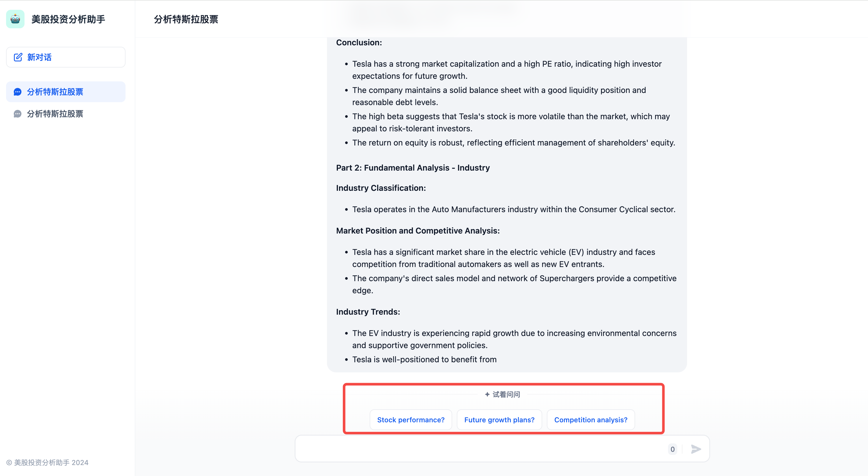Click the character counter showing 0

click(672, 449)
